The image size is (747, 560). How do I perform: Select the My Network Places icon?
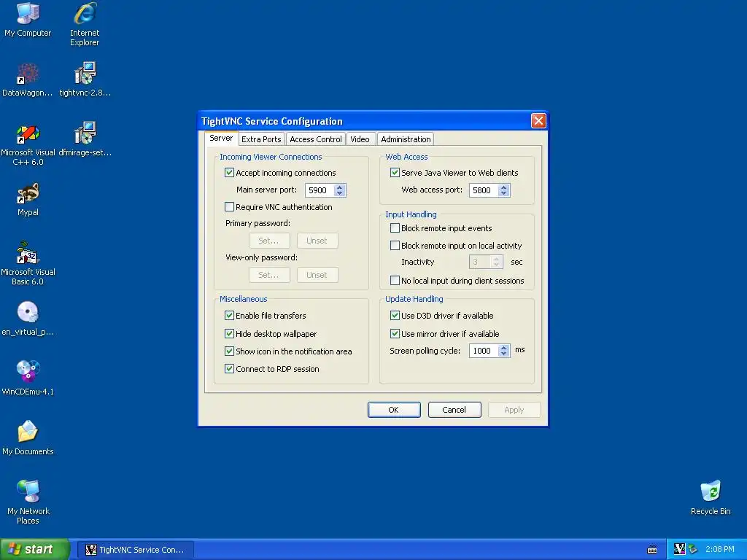pos(28,502)
